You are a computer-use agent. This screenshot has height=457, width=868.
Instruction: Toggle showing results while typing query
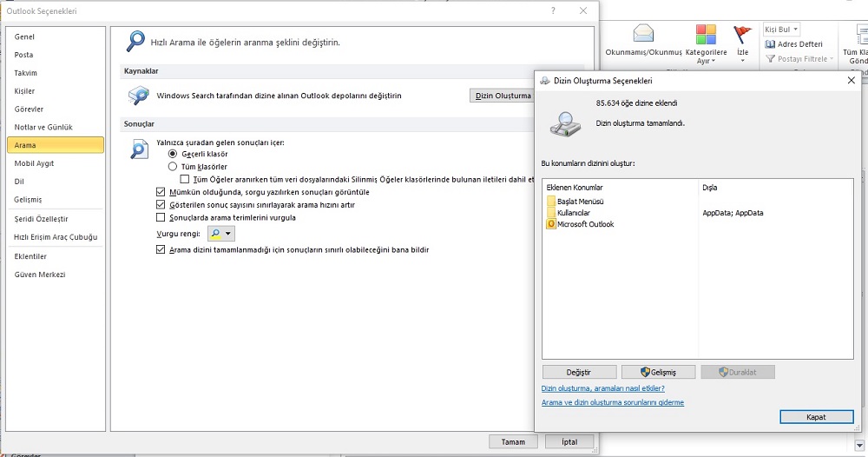(x=161, y=192)
